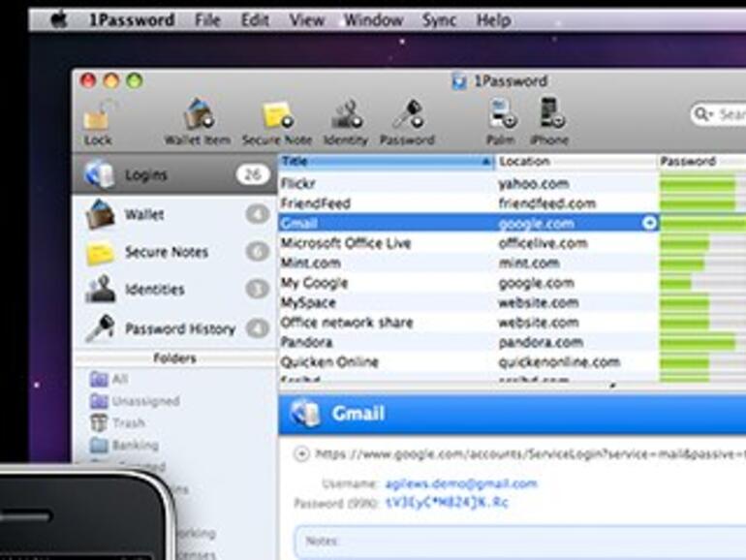Open the Banking folder
Image resolution: width=746 pixels, height=560 pixels.
coord(124,445)
